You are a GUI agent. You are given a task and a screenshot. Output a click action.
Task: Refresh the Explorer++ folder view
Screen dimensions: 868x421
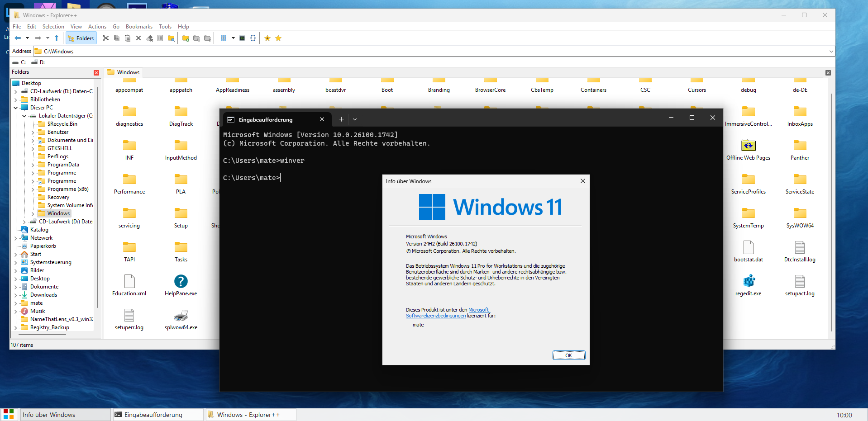[x=253, y=38]
